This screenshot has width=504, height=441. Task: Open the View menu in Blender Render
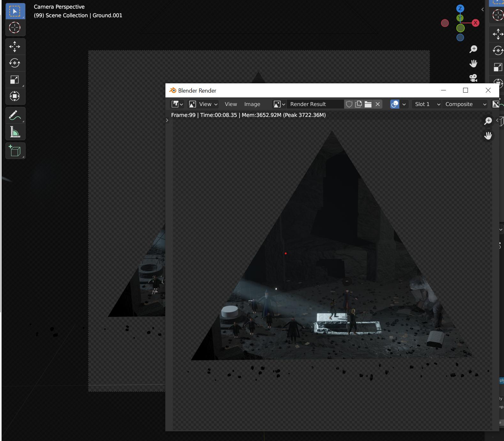coord(231,104)
